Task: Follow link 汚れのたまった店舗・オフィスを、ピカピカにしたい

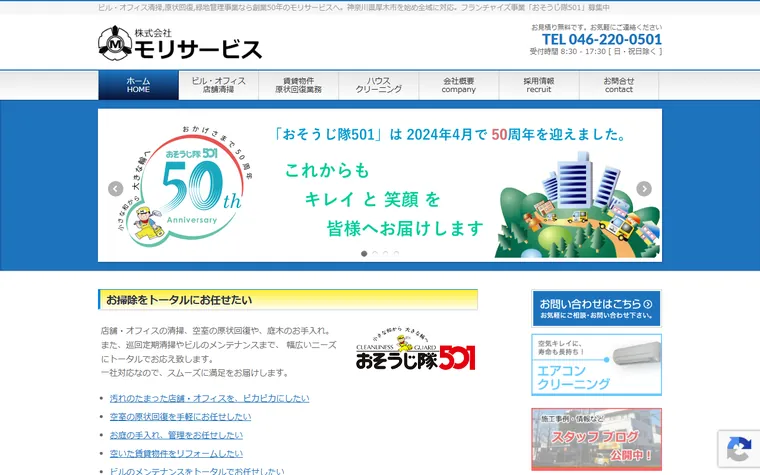Action: [209, 398]
